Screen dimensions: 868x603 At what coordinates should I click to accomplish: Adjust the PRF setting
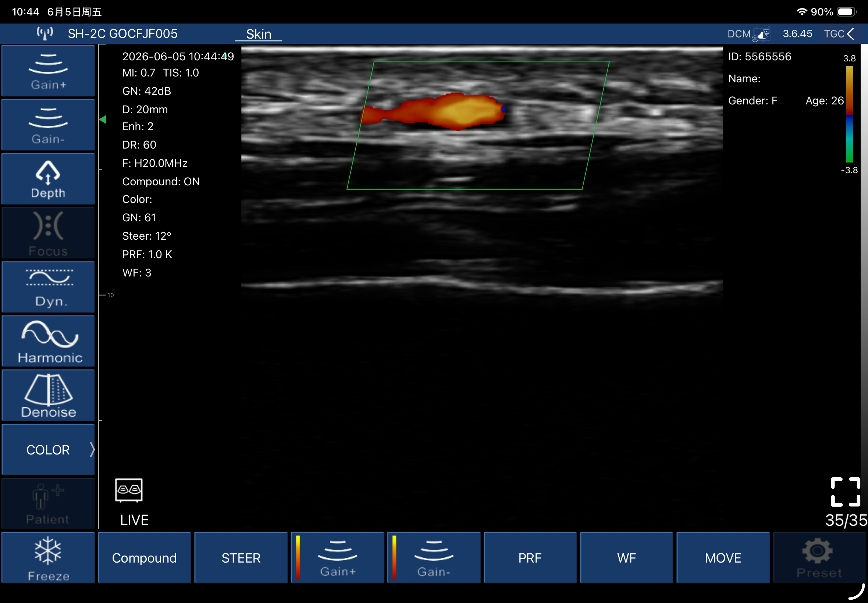pyautogui.click(x=530, y=558)
